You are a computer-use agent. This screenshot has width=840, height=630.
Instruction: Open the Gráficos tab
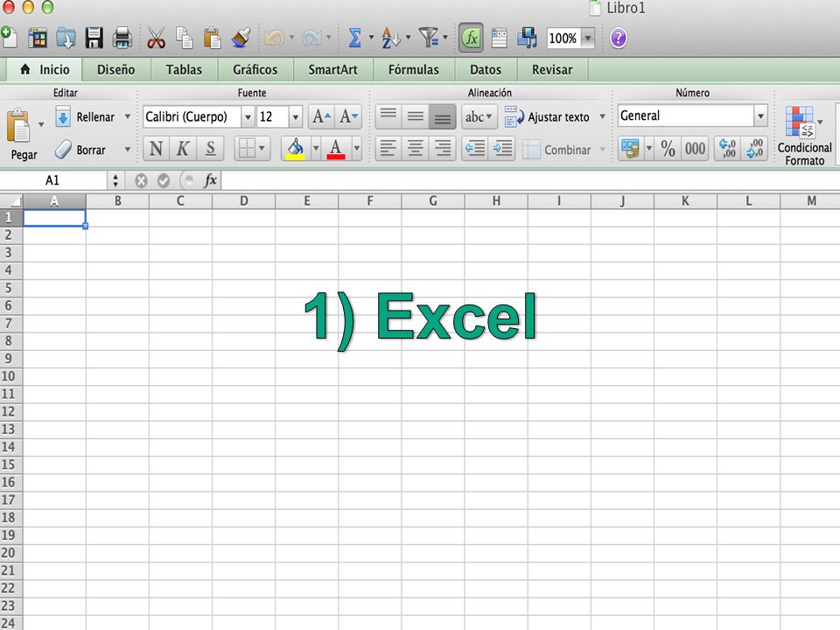(x=255, y=70)
